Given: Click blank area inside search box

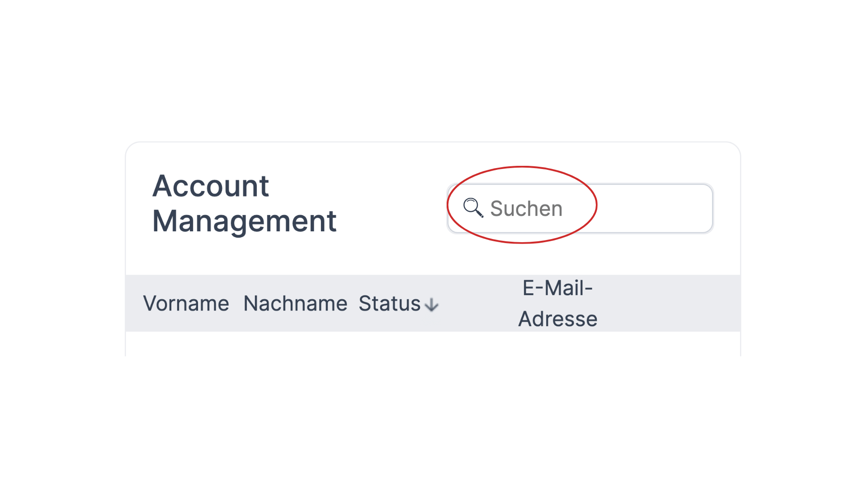Looking at the screenshot, I should tap(642, 208).
